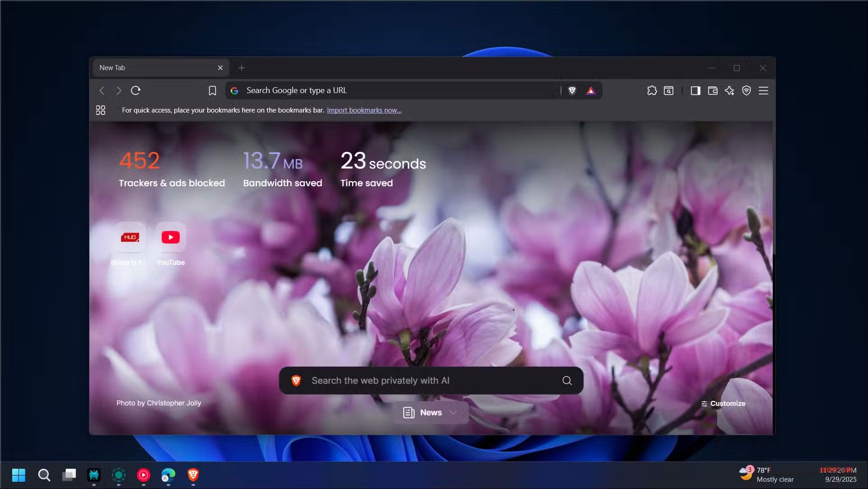Open the hamburger menu

coord(763,90)
